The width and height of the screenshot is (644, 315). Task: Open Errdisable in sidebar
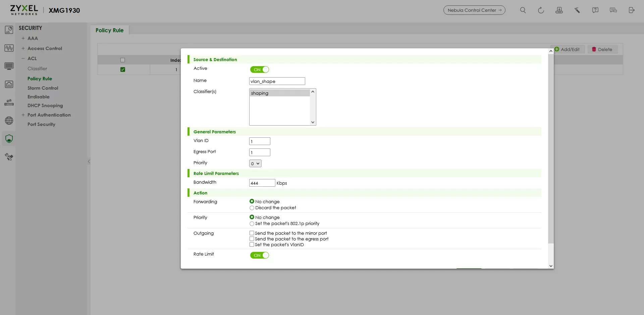point(39,97)
